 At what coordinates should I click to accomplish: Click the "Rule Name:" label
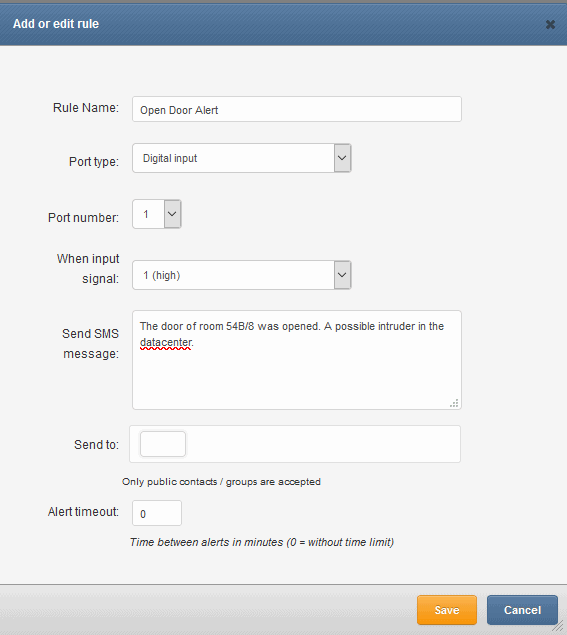pos(86,108)
